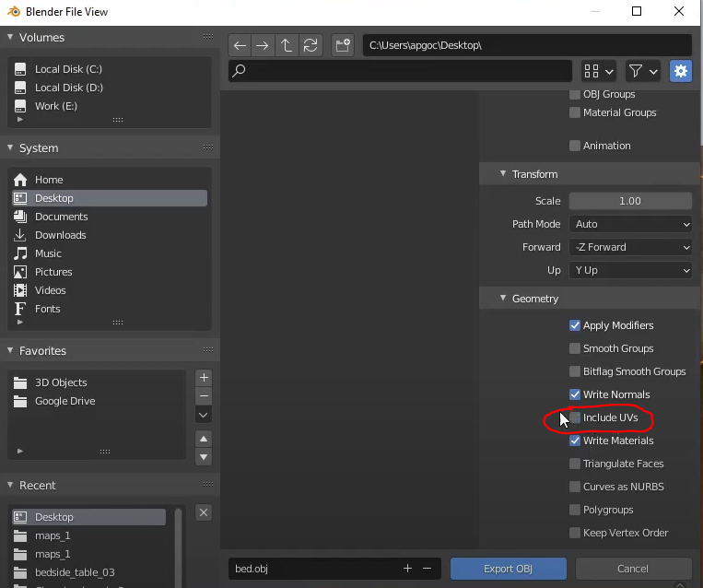Uncheck Write Normals
This screenshot has width=703, height=588.
[574, 394]
